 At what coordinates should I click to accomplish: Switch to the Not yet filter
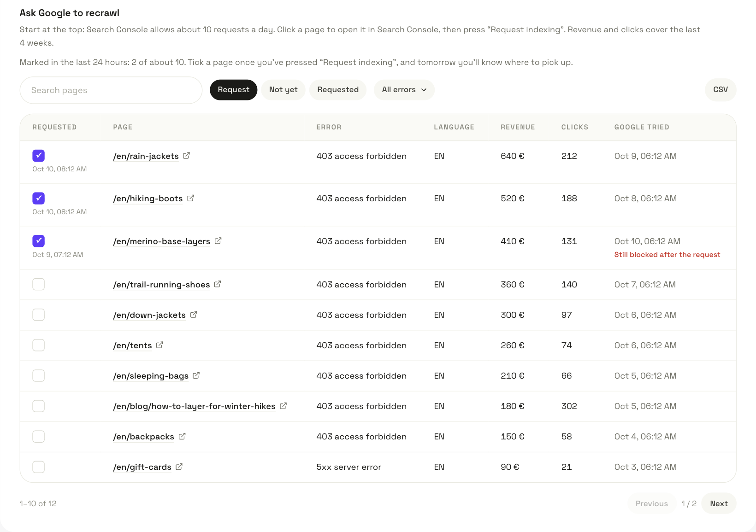[283, 90]
